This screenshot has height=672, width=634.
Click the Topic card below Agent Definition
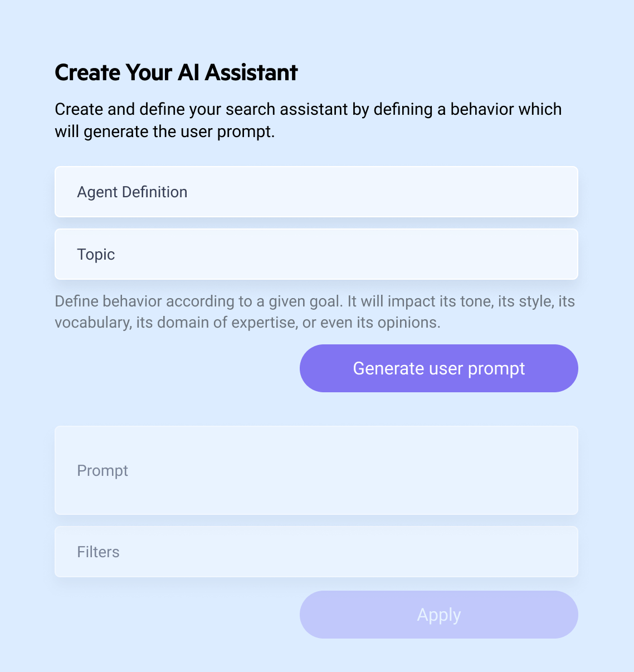[316, 254]
